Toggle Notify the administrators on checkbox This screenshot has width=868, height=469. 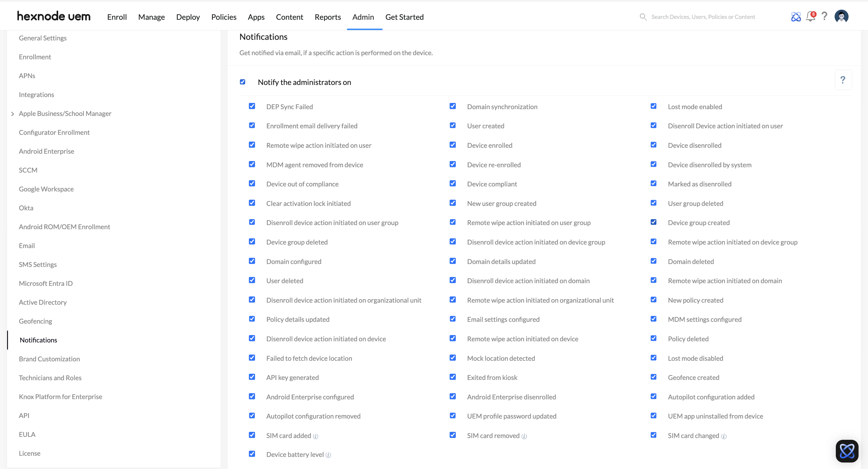[x=242, y=82]
